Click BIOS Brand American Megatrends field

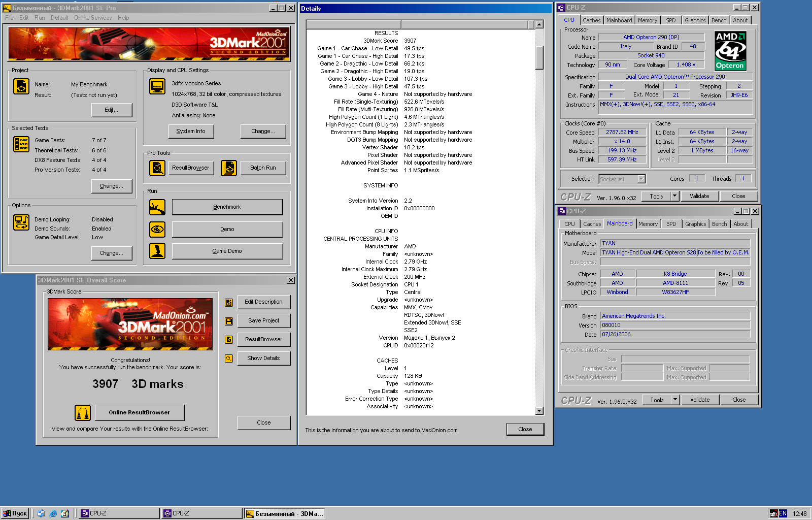pos(675,316)
